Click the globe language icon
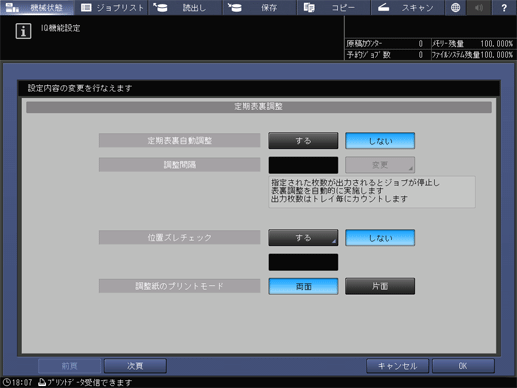 tap(455, 7)
